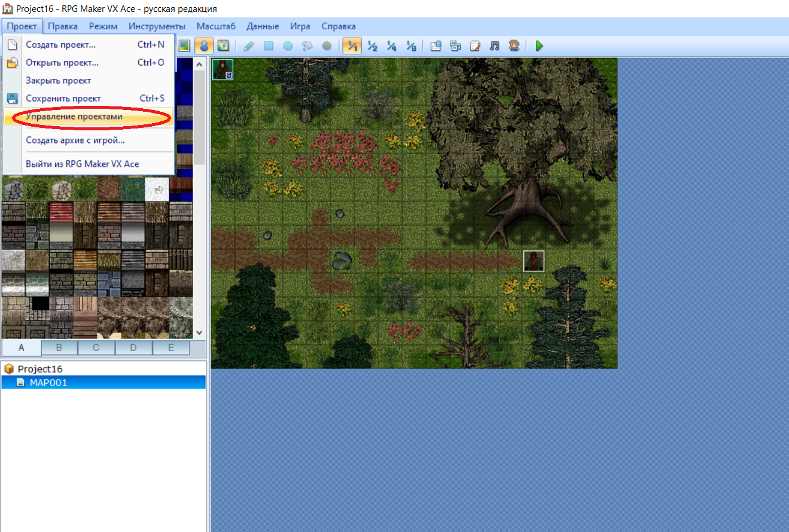Viewport: 789px width, 532px height.
Task: Select the Pencil drawing tool
Action: (x=249, y=45)
